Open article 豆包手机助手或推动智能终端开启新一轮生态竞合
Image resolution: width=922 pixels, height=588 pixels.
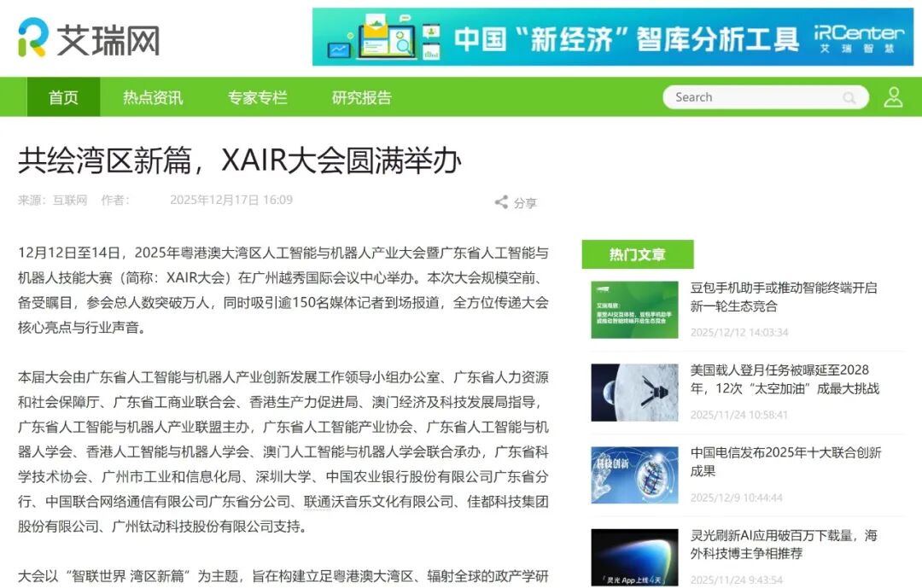[x=783, y=297]
